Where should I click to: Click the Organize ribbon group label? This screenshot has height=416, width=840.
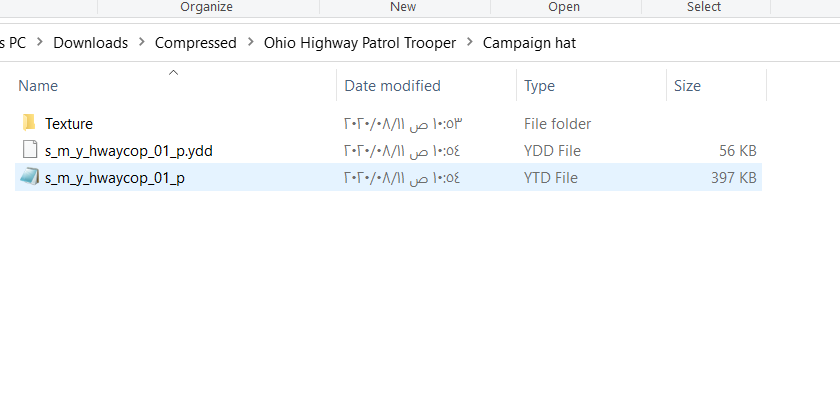coord(206,7)
